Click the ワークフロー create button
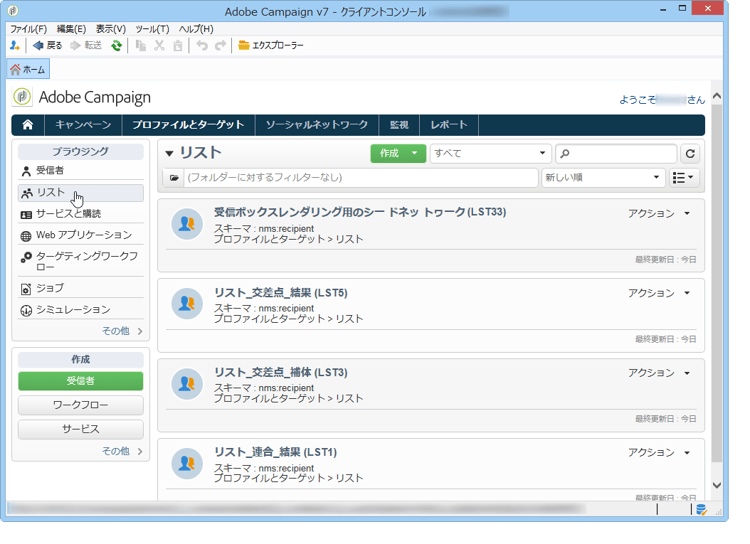 [x=80, y=405]
